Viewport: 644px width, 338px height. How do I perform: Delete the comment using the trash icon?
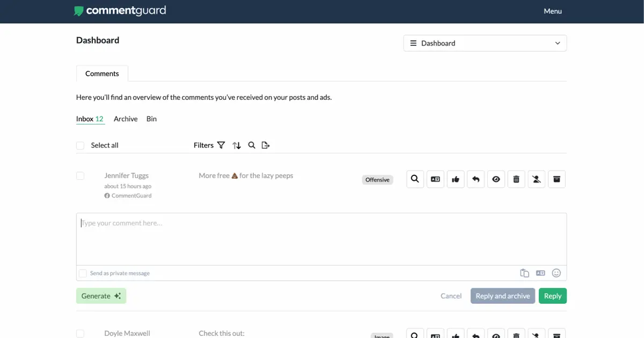coord(516,179)
